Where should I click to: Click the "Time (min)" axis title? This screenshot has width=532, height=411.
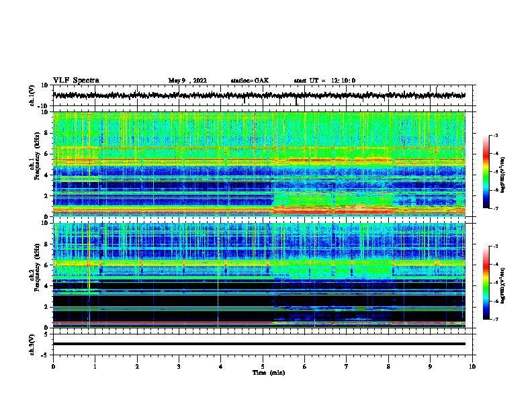pos(269,373)
